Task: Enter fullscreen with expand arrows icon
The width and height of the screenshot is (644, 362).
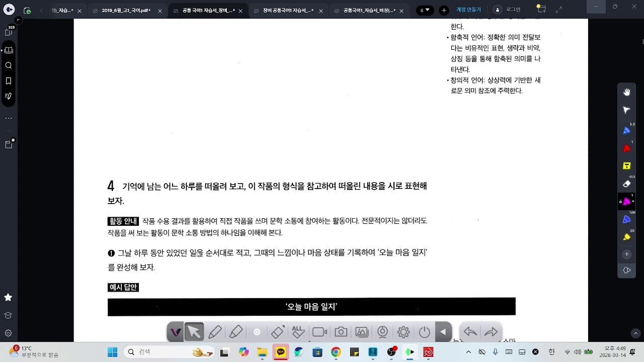Action: pyautogui.click(x=559, y=9)
